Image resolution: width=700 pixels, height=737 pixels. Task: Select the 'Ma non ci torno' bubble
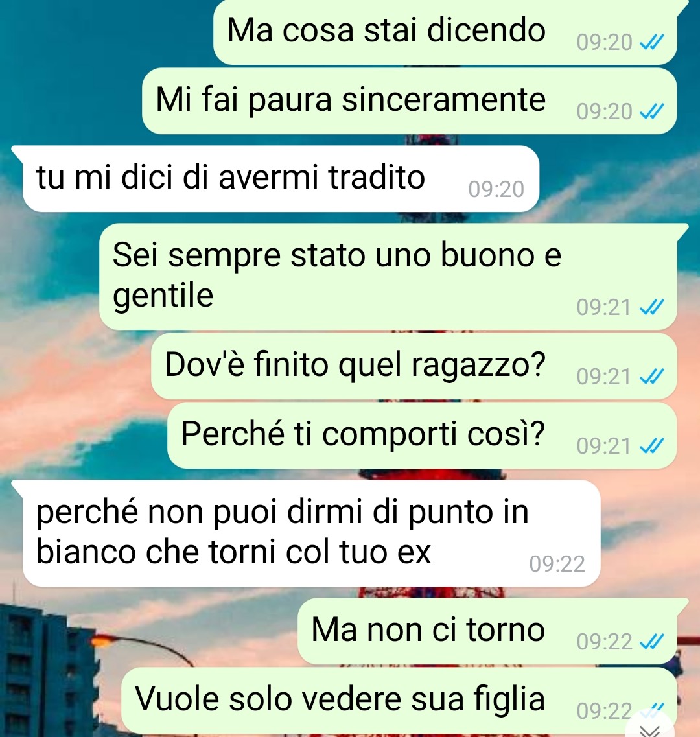pos(487,631)
